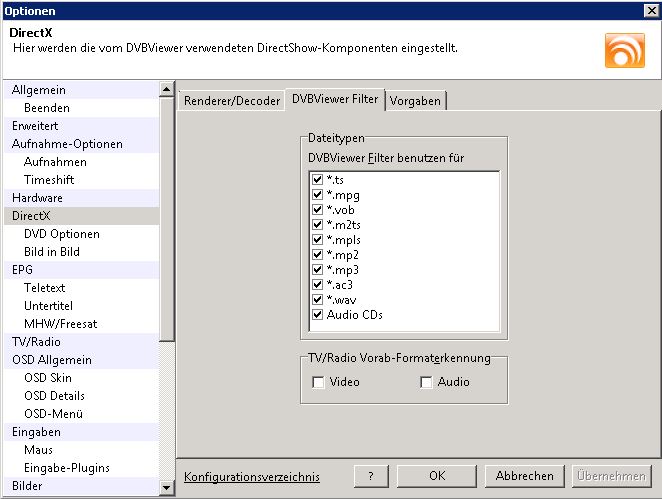
Task: Click the sidebar scroll down arrow
Action: [167, 487]
